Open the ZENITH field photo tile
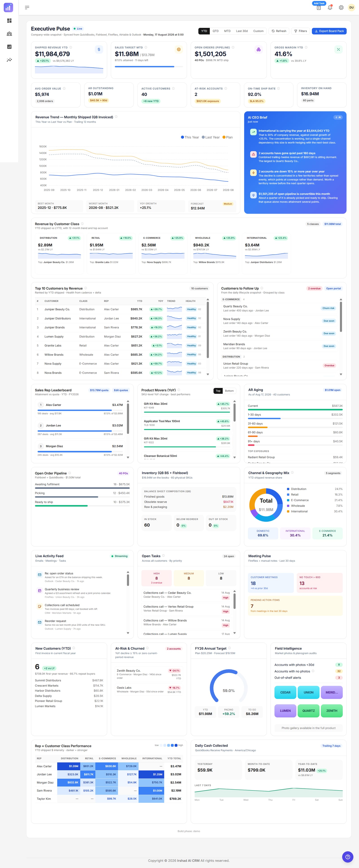359x868 pixels. point(332,711)
